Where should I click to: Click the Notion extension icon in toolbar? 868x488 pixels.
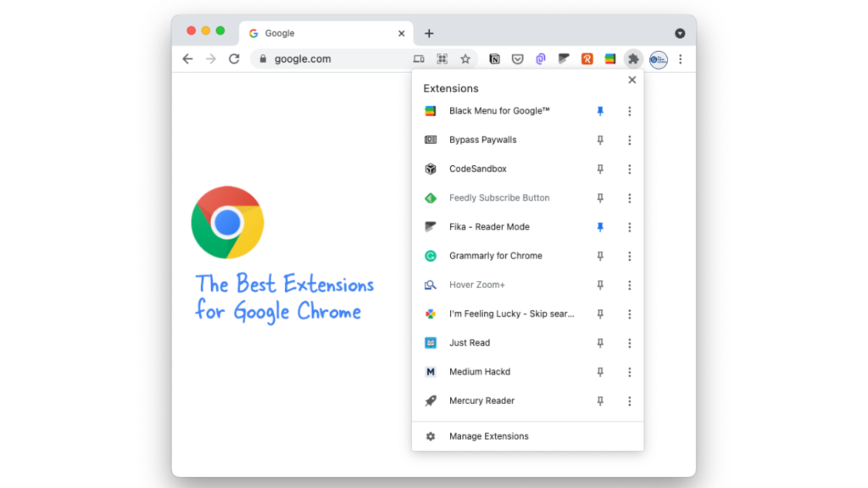pyautogui.click(x=495, y=59)
